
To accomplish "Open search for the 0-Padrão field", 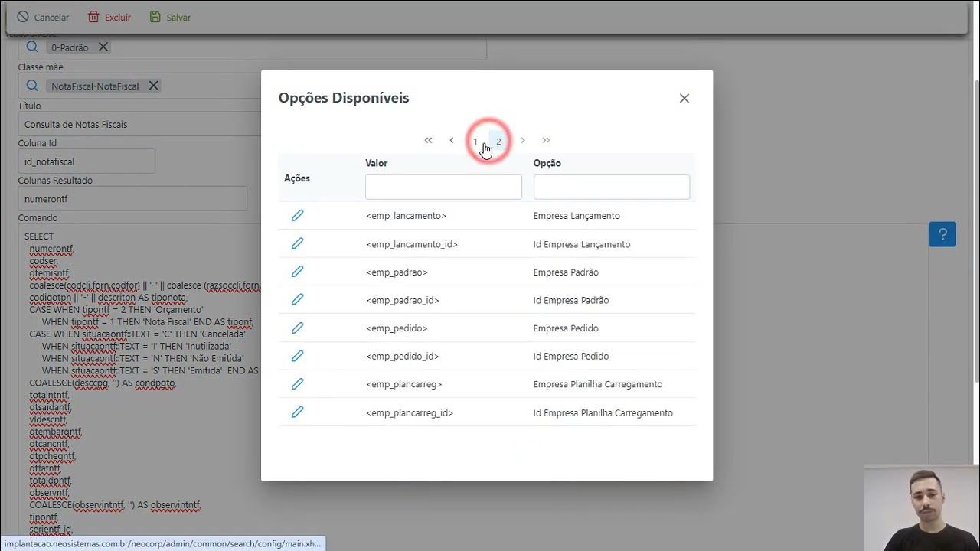I will click(32, 47).
